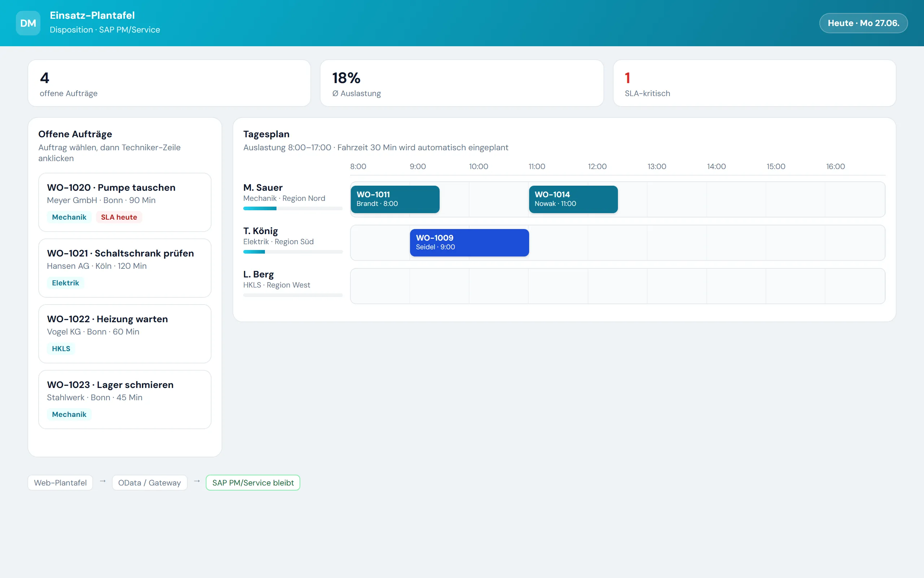The image size is (924, 578).
Task: Click the Einsatz-Plantafel title
Action: point(92,15)
